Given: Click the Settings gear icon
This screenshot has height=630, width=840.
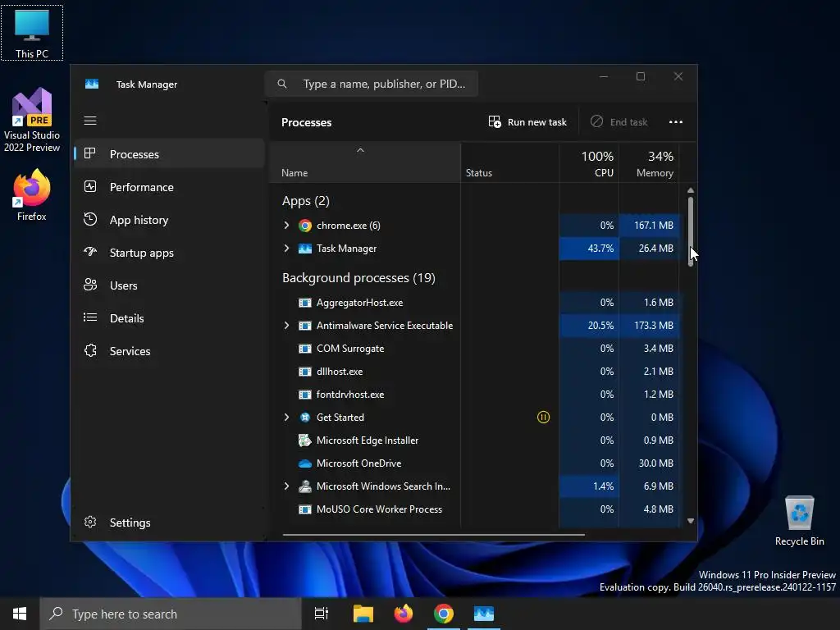Looking at the screenshot, I should [x=90, y=522].
